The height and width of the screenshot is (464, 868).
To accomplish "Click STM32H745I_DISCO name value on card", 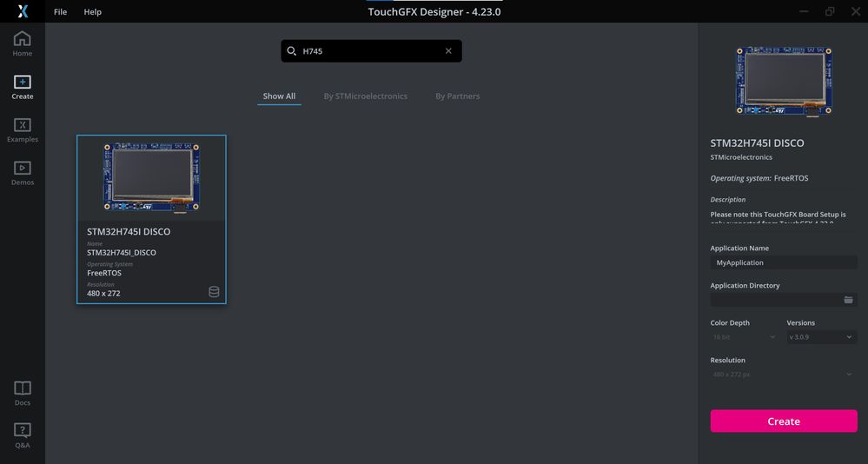I will coord(122,253).
